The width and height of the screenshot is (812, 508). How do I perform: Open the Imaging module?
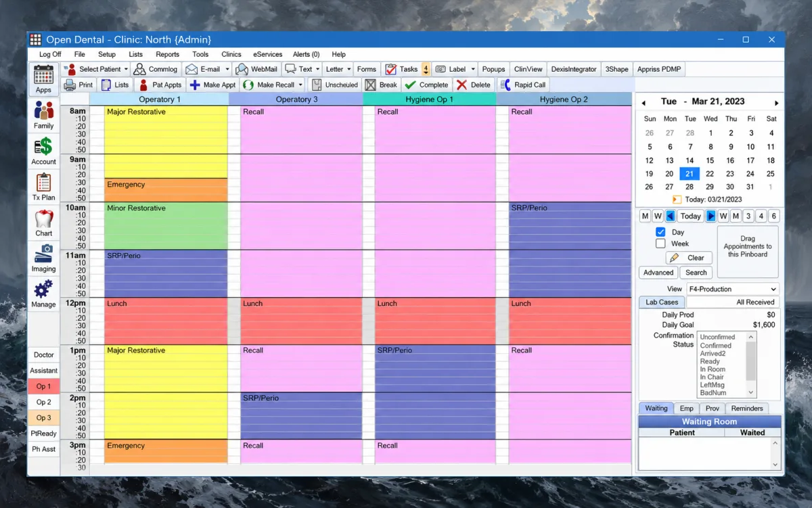coord(43,258)
